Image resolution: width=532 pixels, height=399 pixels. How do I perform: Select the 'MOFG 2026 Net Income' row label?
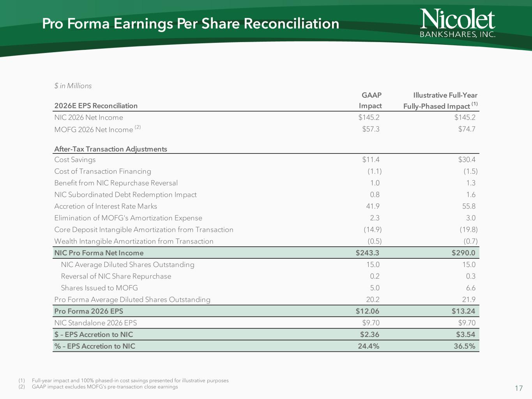[x=94, y=129]
